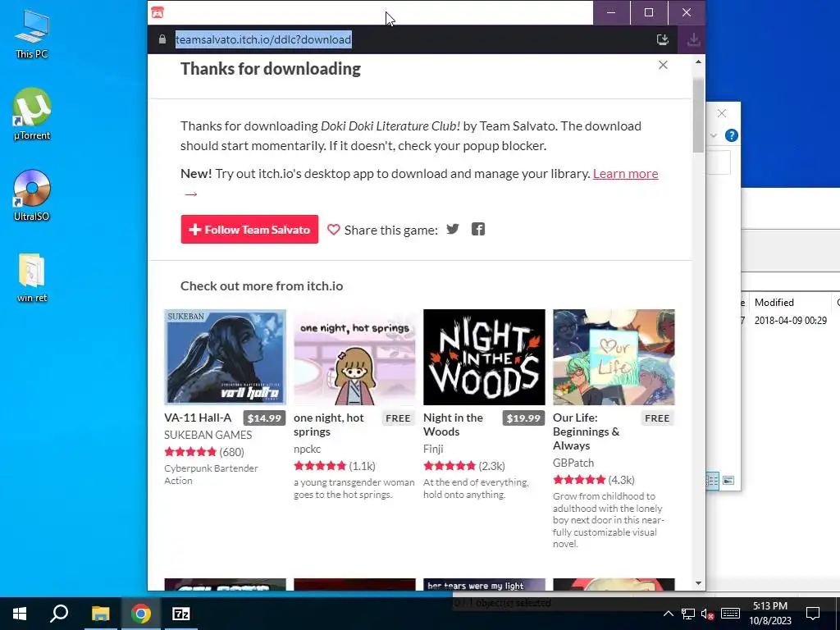Share this game on Facebook
Screen dimensions: 840x630
(x=478, y=230)
